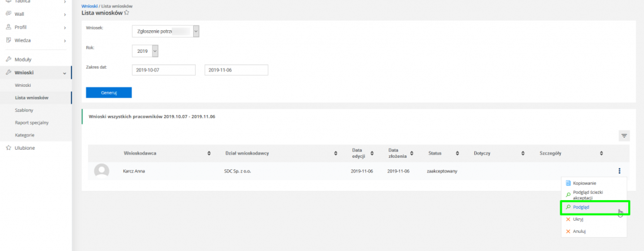644x251 pixels.
Task: Click the Karcz Anna name cell
Action: click(134, 171)
